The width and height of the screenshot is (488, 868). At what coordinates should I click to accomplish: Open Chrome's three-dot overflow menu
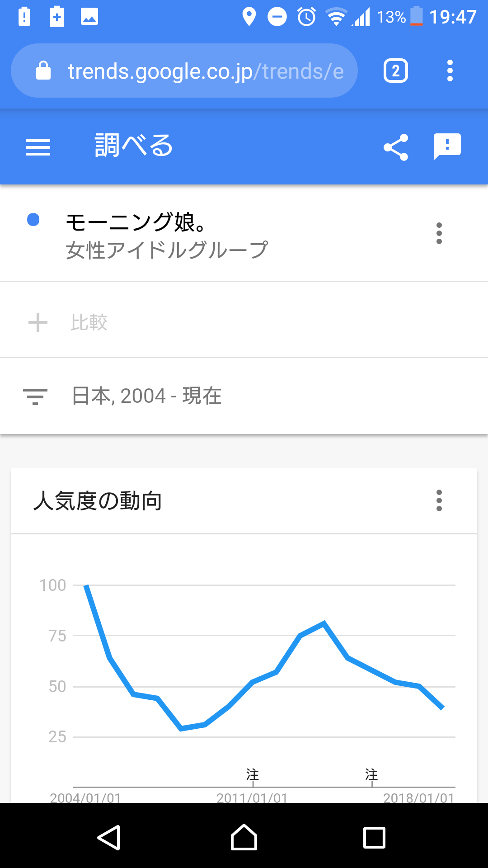450,71
